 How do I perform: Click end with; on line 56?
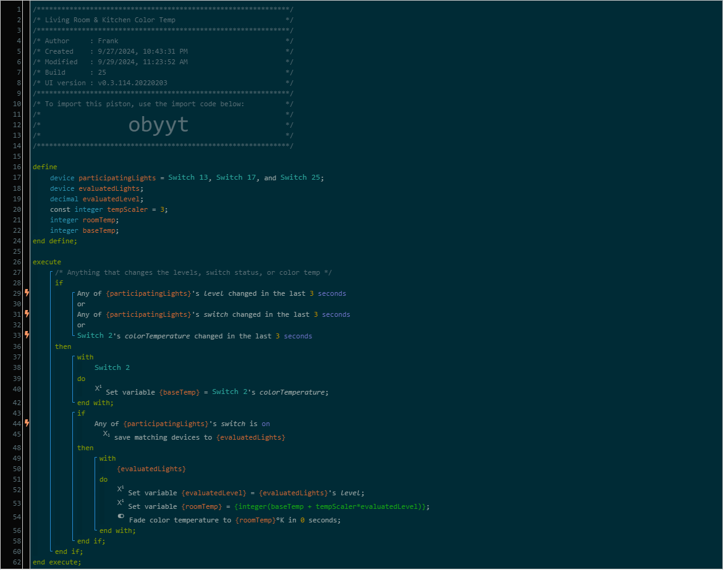click(x=117, y=532)
